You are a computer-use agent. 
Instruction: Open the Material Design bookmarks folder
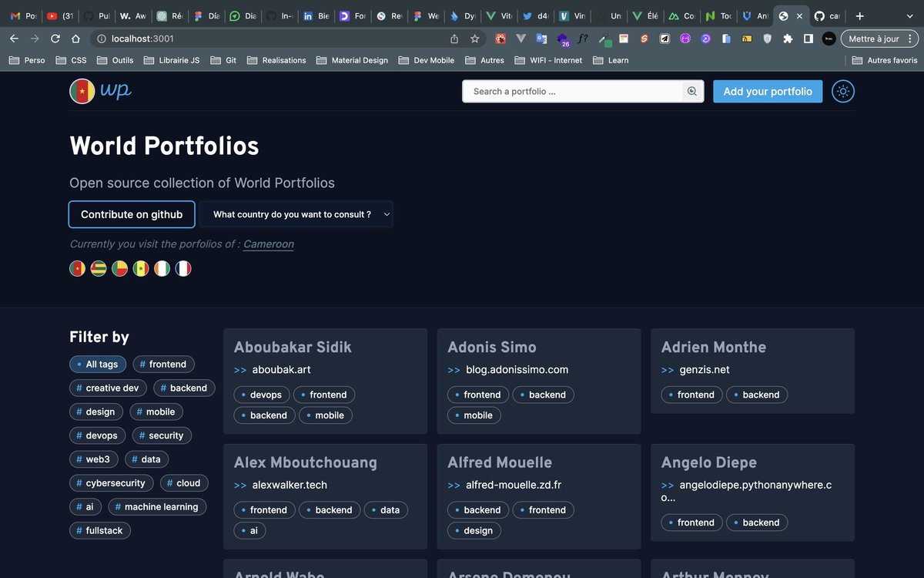click(352, 60)
